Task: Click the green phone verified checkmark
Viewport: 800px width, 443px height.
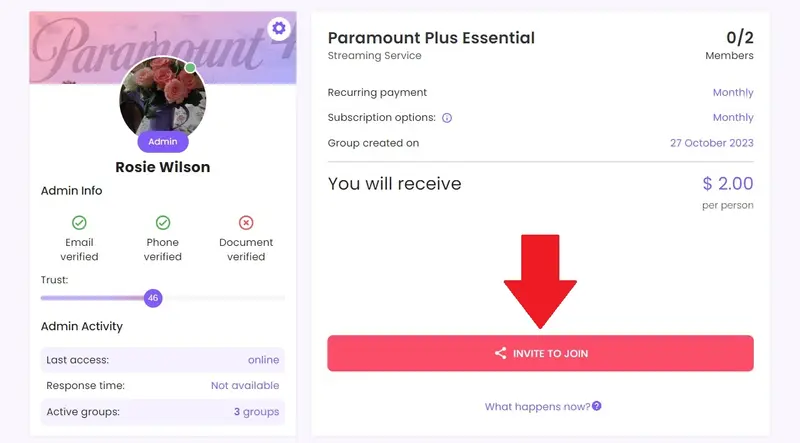Action: (x=163, y=222)
